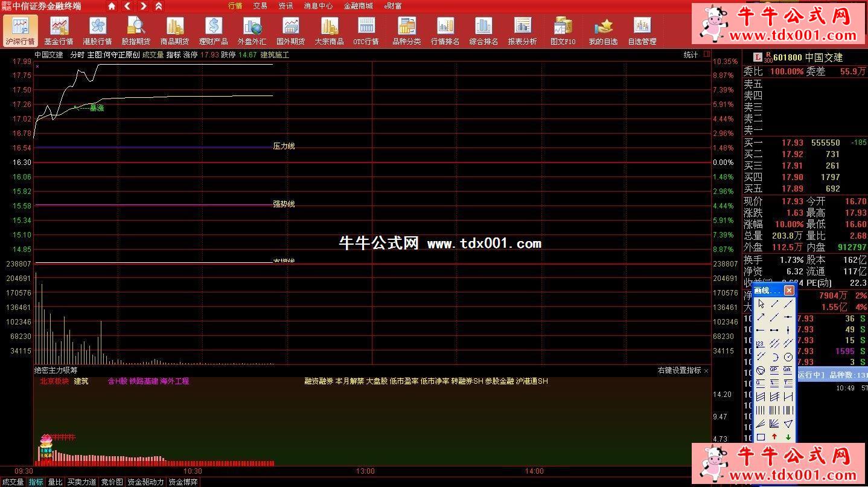Expand the double-chevron up button

[x=159, y=6]
